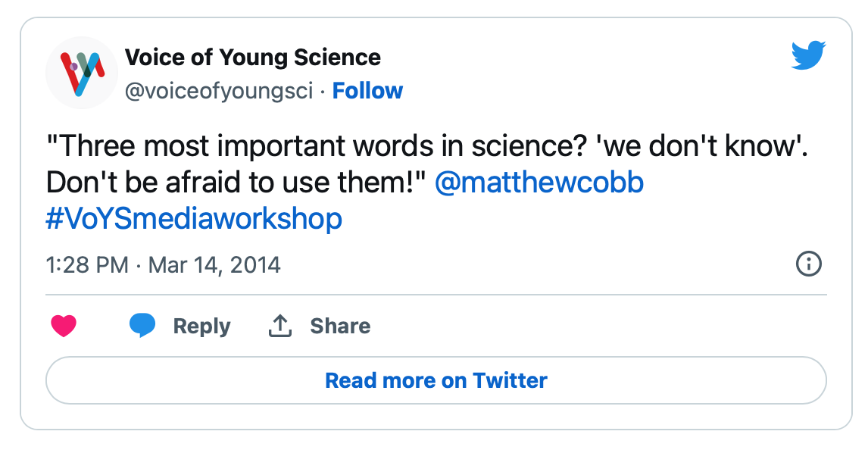
Task: Click the Read more on Twitter button
Action: pyautogui.click(x=436, y=380)
